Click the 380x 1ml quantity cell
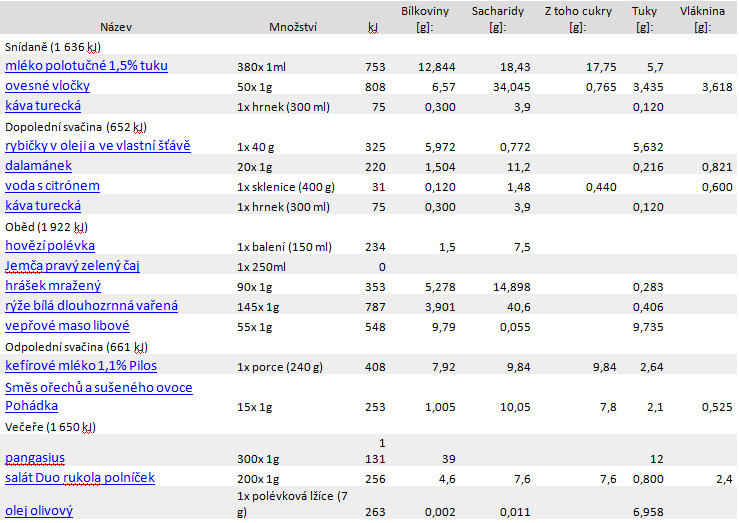739x523 pixels. pyautogui.click(x=261, y=67)
